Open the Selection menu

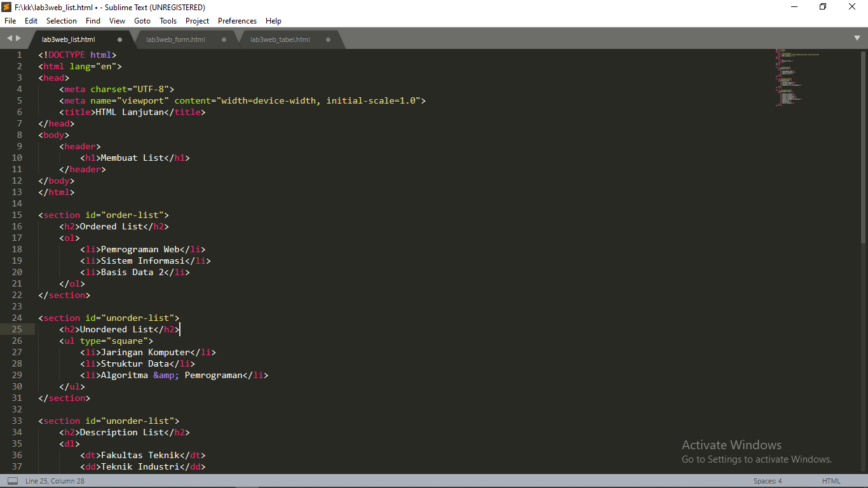(61, 20)
